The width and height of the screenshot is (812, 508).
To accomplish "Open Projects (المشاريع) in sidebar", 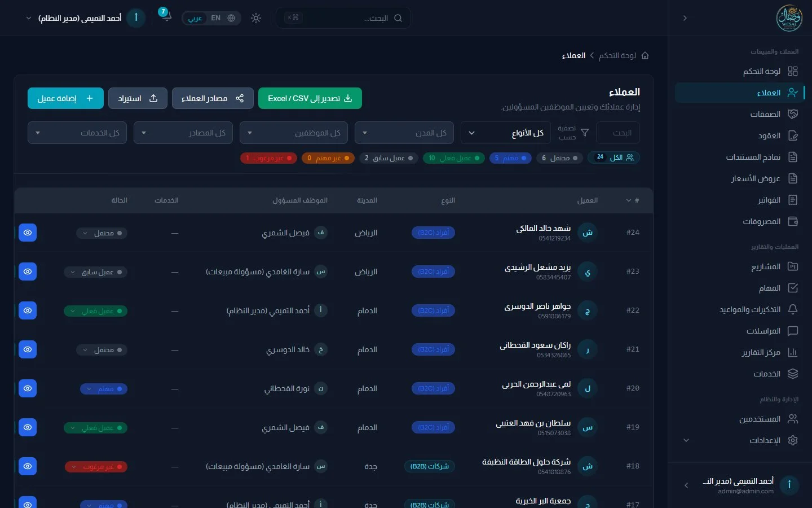I will (740, 266).
